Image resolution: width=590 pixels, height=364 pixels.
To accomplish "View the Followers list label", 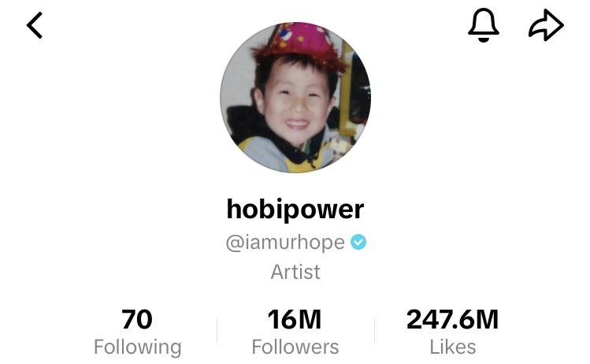I will tap(295, 347).
